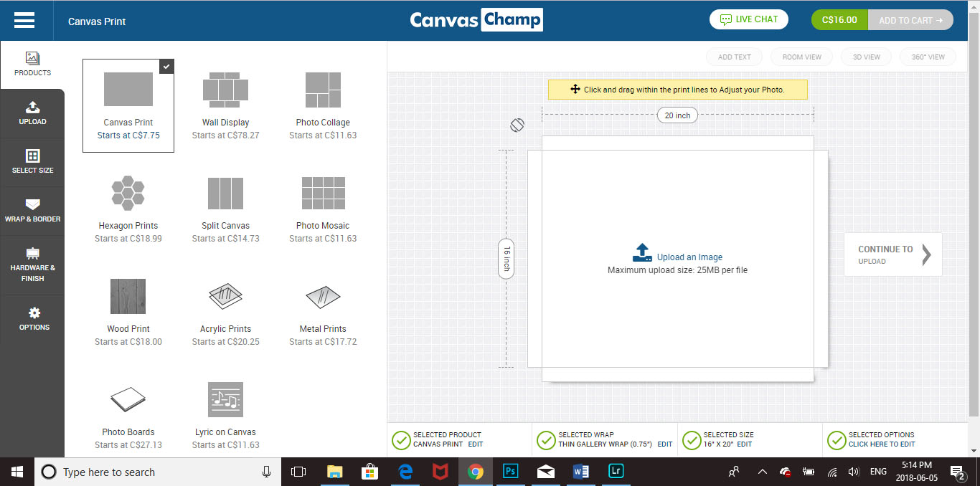Start a Live Chat
This screenshot has width=980, height=486.
click(749, 19)
